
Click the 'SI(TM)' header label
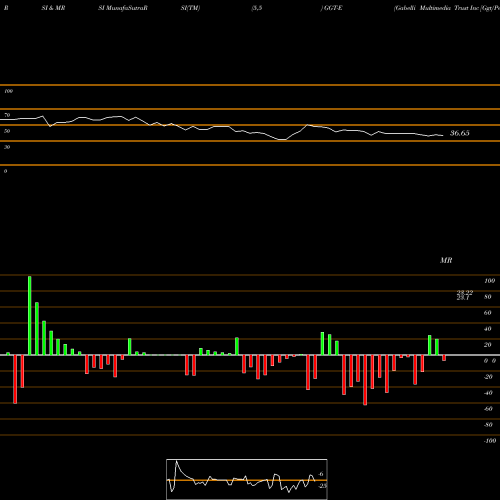click(190, 8)
